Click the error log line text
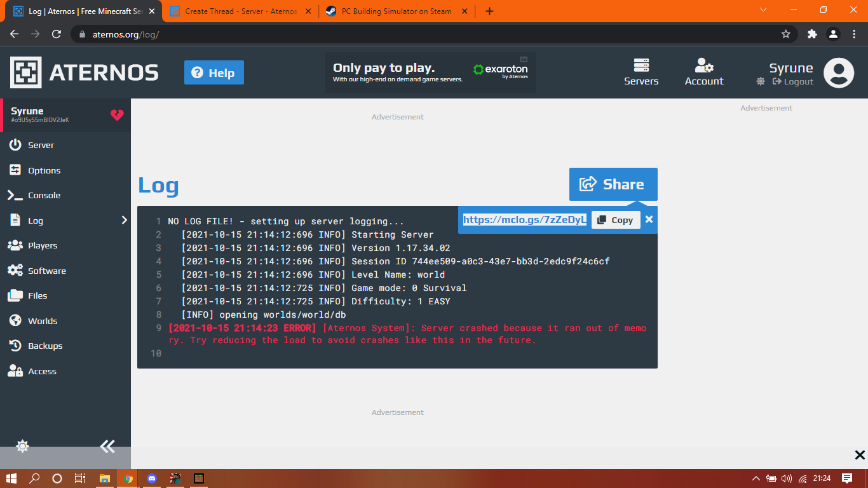Screen dimensions: 868x488 407,334
